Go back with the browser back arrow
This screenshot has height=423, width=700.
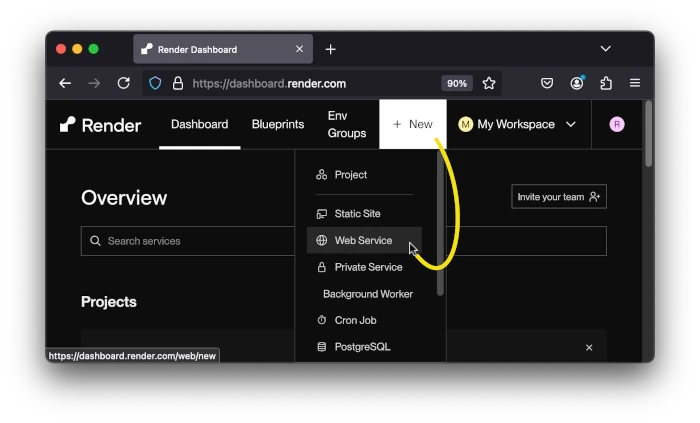[x=65, y=83]
